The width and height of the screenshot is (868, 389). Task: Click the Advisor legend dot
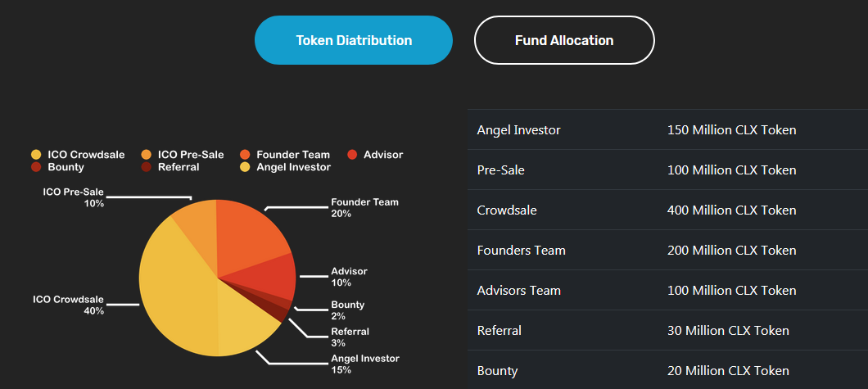click(352, 155)
